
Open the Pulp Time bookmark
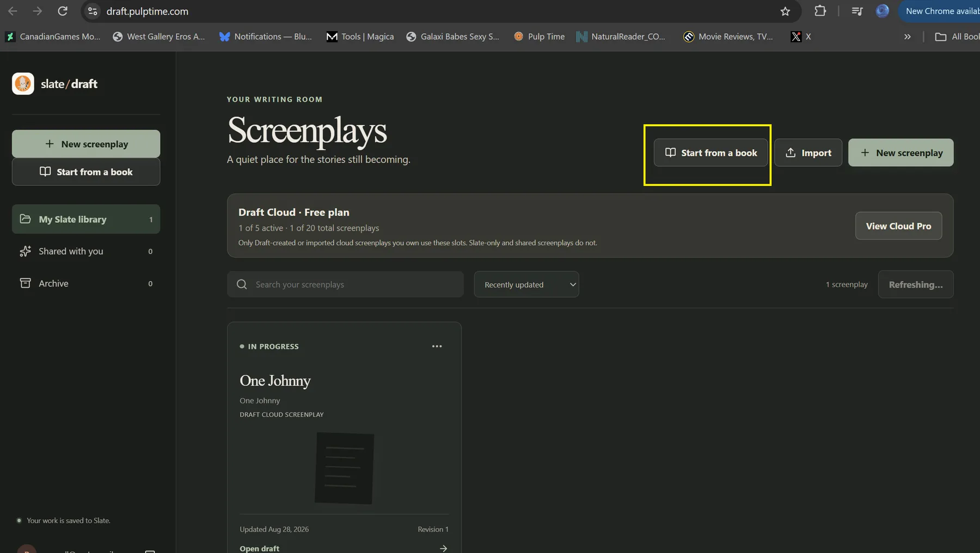(x=539, y=37)
